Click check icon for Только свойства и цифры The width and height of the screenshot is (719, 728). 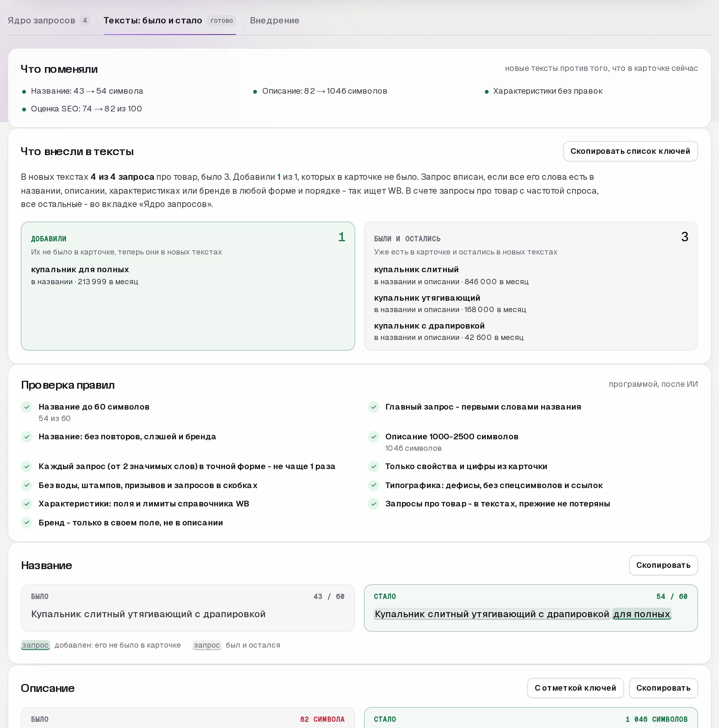tap(373, 467)
